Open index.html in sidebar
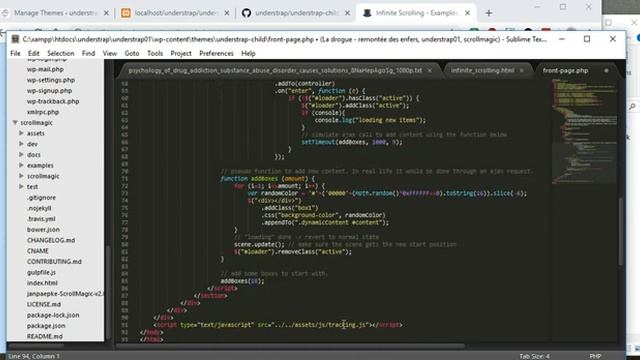This screenshot has height=360, width=640. pos(42,283)
